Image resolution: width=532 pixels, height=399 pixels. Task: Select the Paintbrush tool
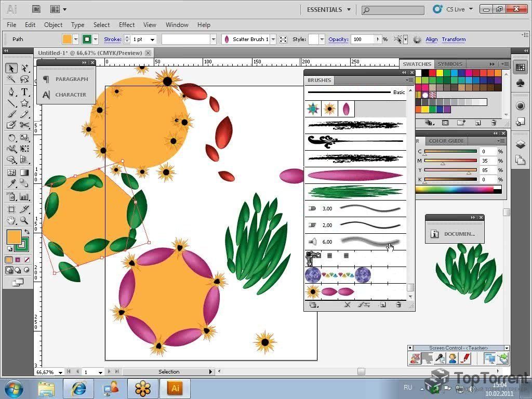(x=11, y=114)
